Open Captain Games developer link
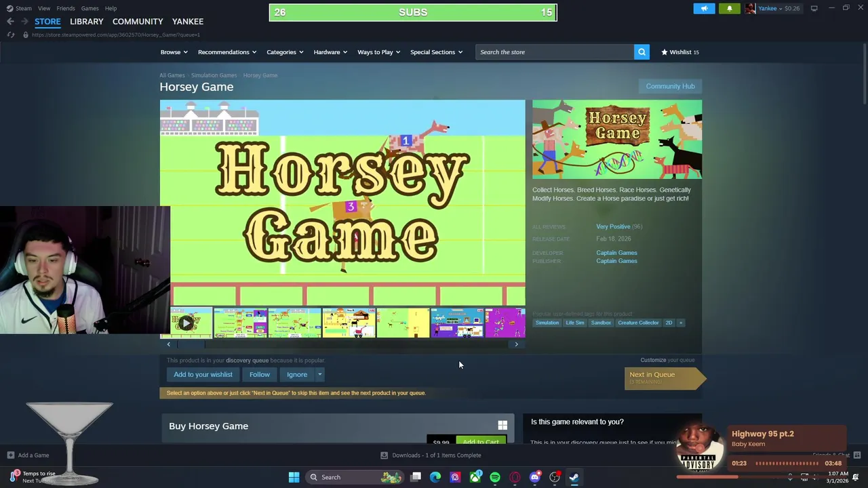 tap(616, 253)
